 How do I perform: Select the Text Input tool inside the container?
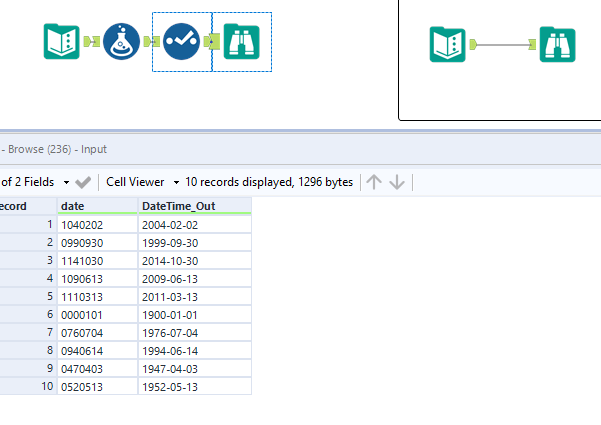point(448,44)
